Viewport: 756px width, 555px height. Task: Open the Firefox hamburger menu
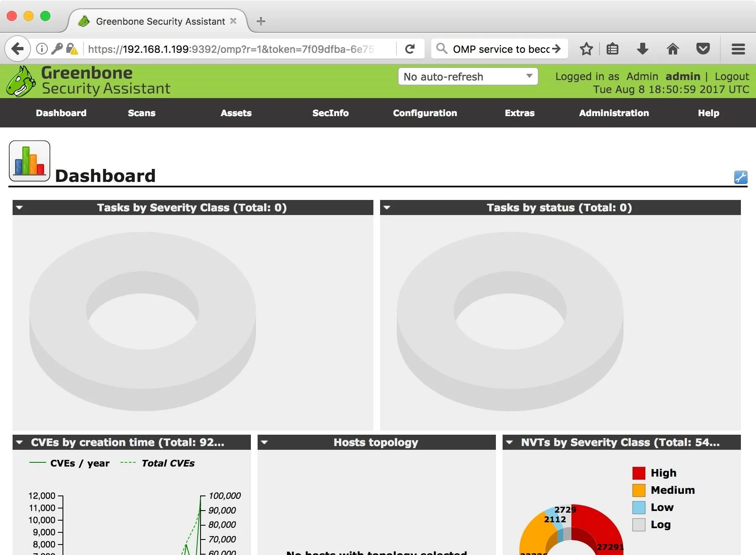tap(738, 49)
